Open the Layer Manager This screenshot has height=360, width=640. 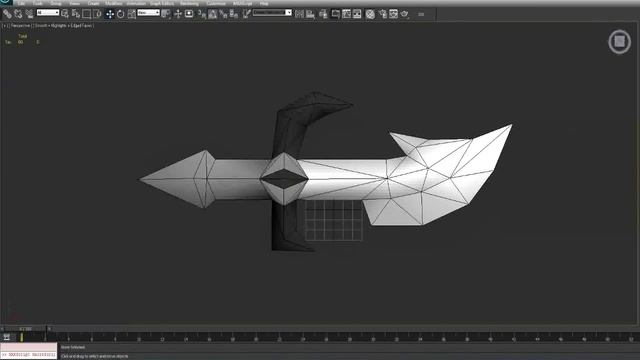tap(323, 14)
